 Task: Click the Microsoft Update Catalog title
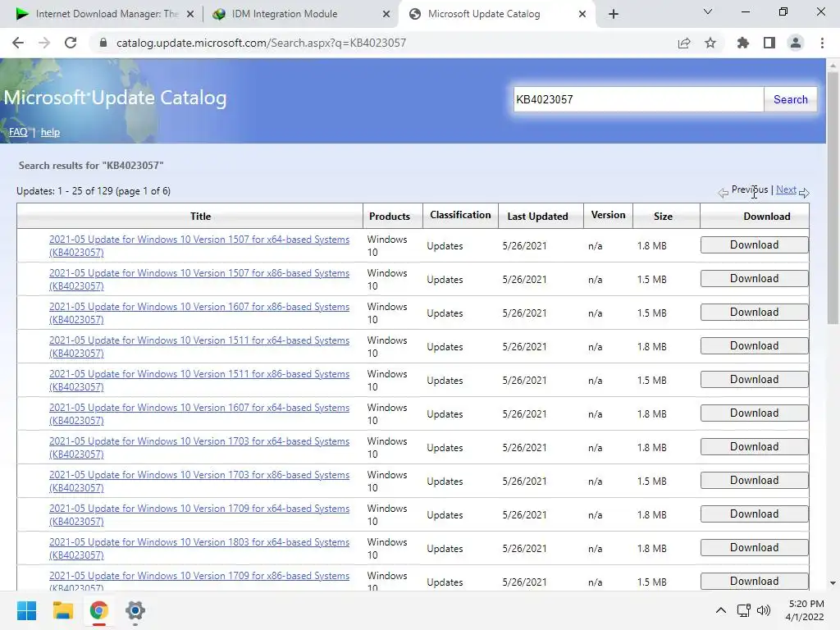[115, 98]
